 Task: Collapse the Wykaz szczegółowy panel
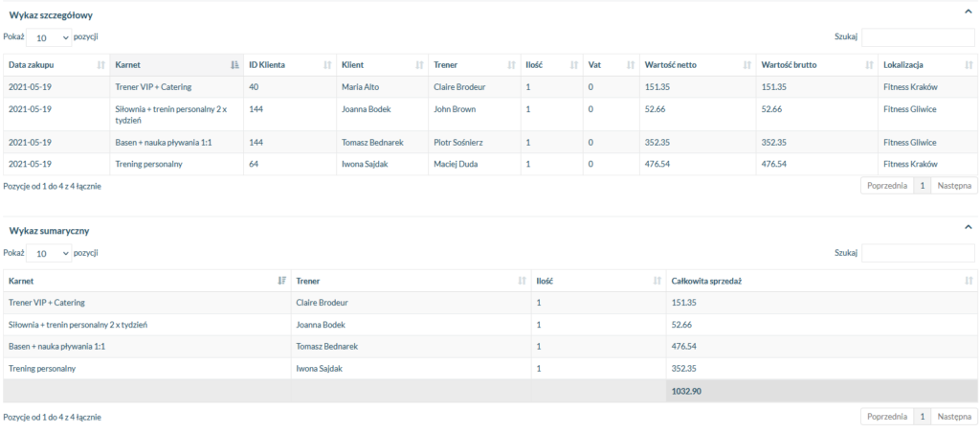(968, 13)
